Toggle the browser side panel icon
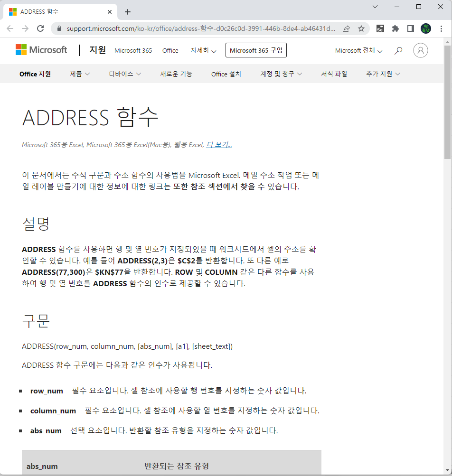This screenshot has height=476, width=452. (x=411, y=28)
